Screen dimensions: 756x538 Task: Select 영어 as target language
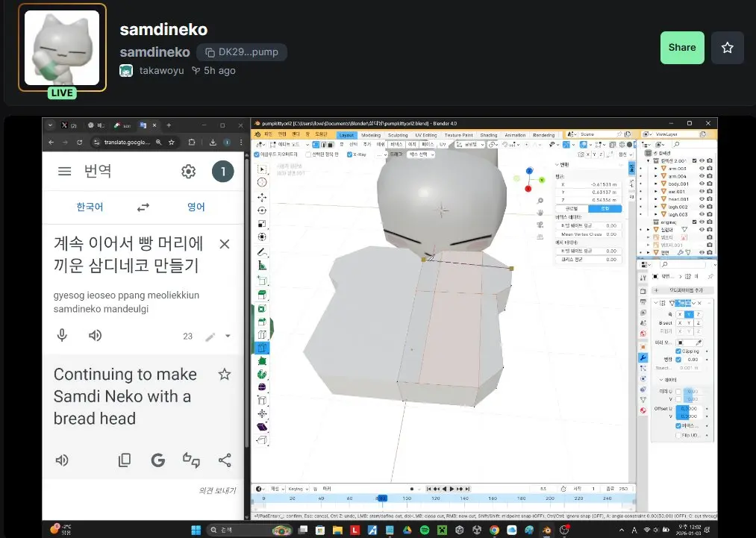196,207
